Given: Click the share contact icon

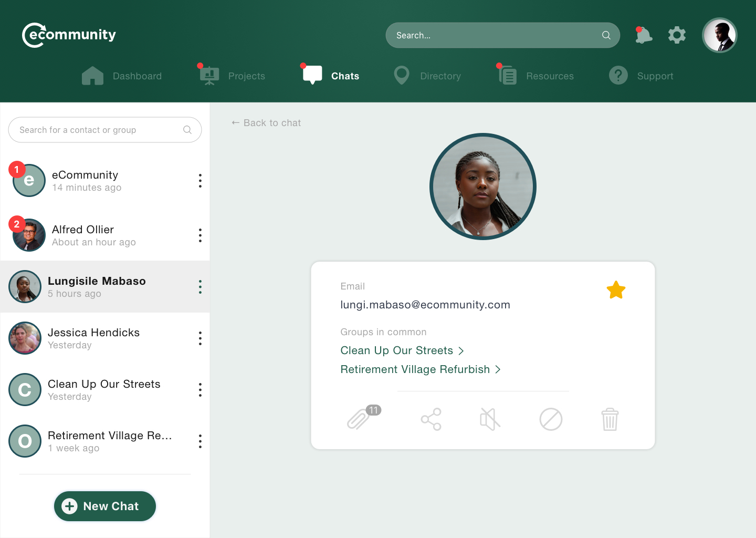Looking at the screenshot, I should pyautogui.click(x=431, y=419).
